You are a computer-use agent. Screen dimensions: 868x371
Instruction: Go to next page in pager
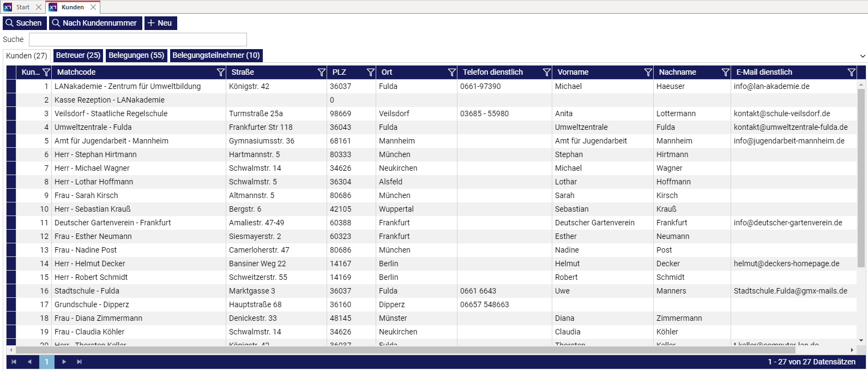point(64,362)
